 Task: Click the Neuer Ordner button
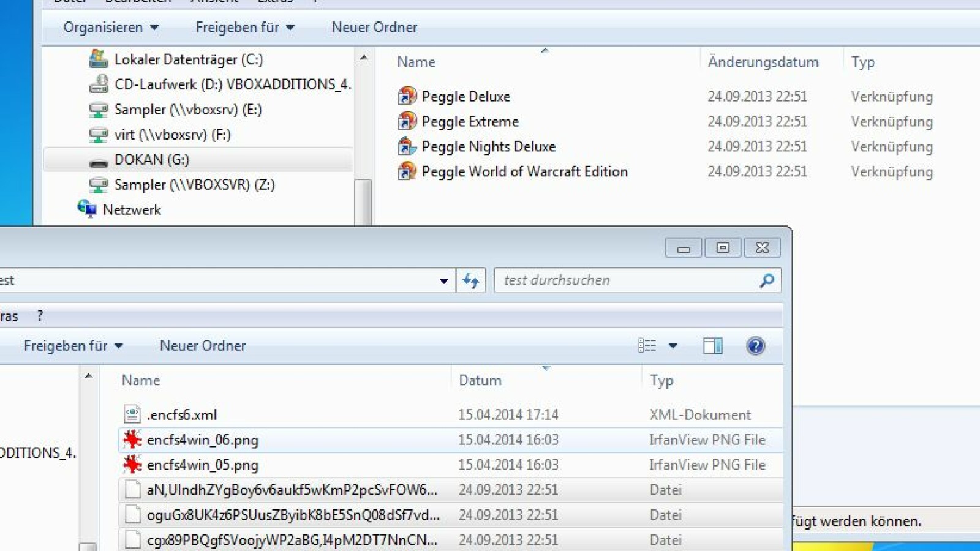click(x=202, y=346)
